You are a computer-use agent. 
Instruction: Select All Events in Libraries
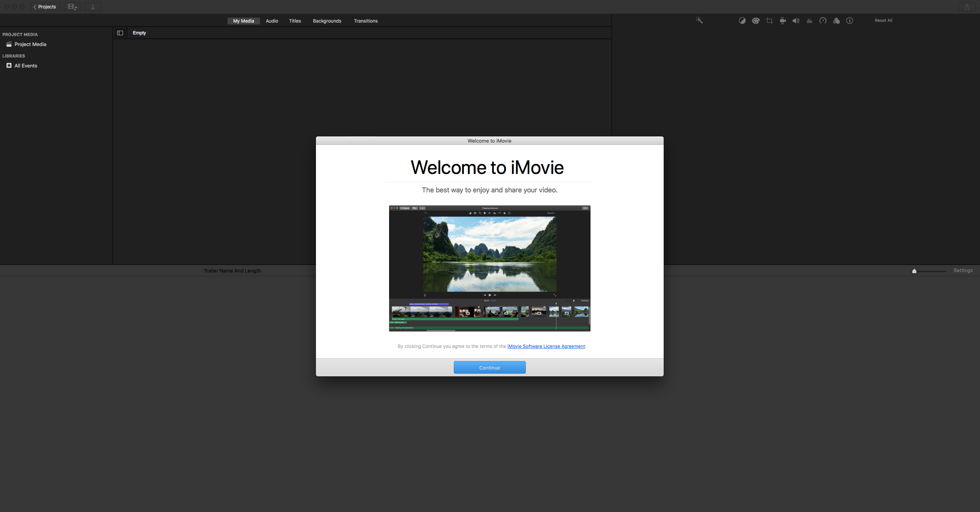click(26, 66)
